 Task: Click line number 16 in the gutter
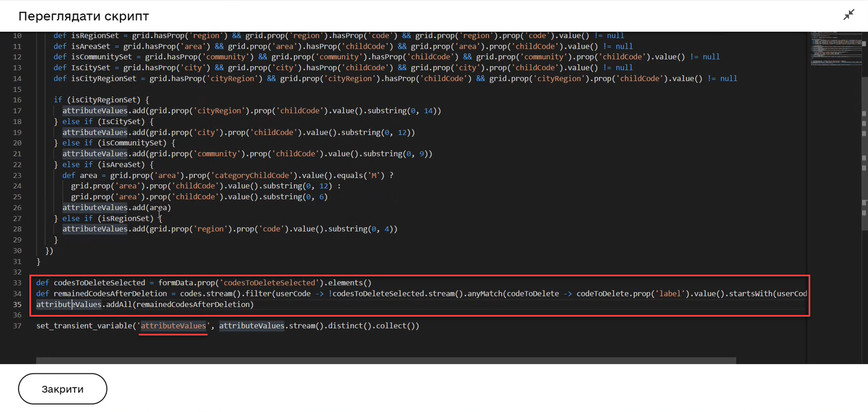pyautogui.click(x=17, y=100)
